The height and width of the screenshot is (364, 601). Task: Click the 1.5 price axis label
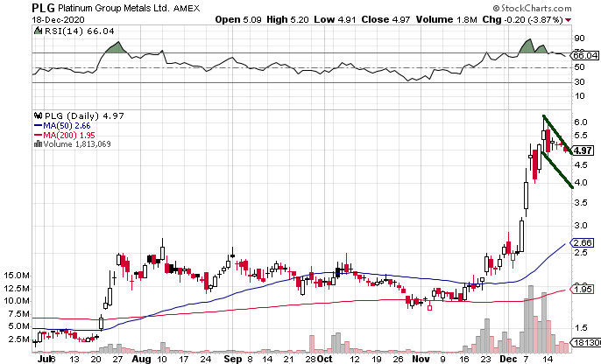581,327
